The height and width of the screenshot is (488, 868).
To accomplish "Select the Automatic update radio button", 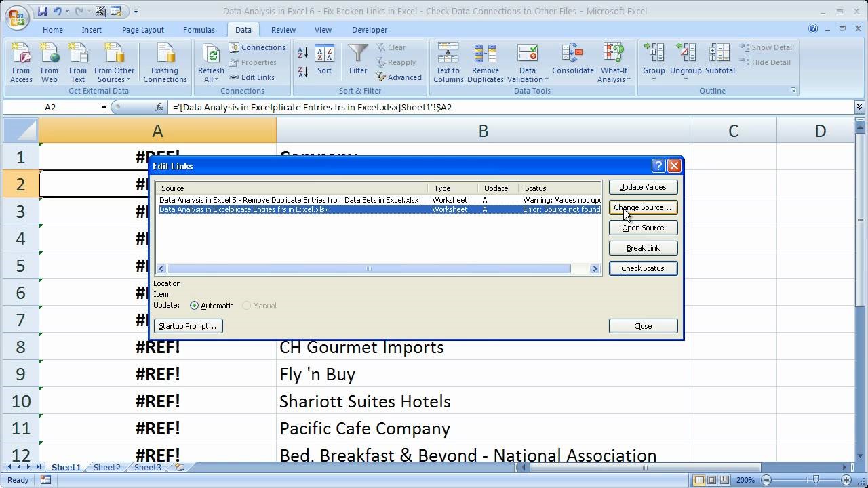I will click(x=195, y=306).
